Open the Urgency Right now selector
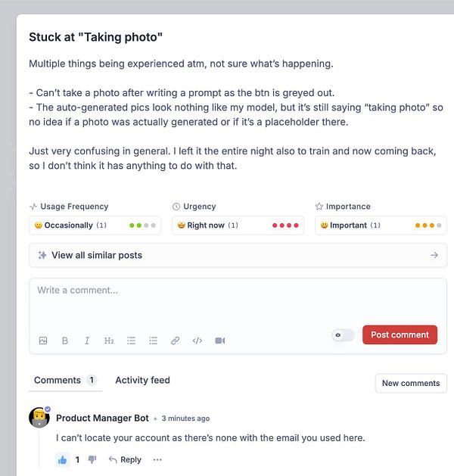This screenshot has width=454, height=476. pyautogui.click(x=238, y=226)
